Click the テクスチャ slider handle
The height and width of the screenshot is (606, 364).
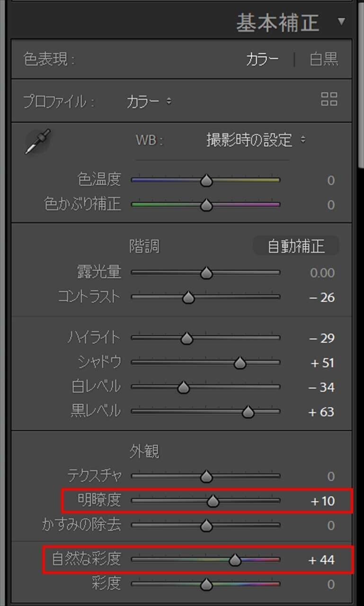206,476
